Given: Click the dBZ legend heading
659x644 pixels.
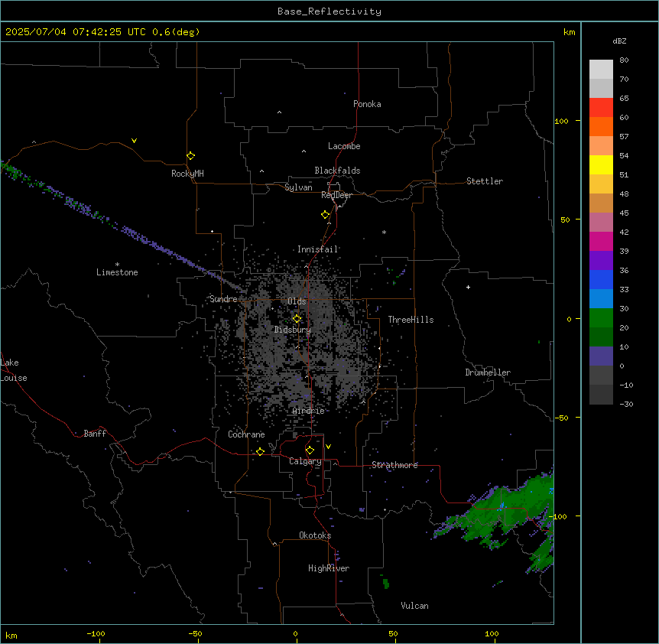Looking at the screenshot, I should click(619, 41).
